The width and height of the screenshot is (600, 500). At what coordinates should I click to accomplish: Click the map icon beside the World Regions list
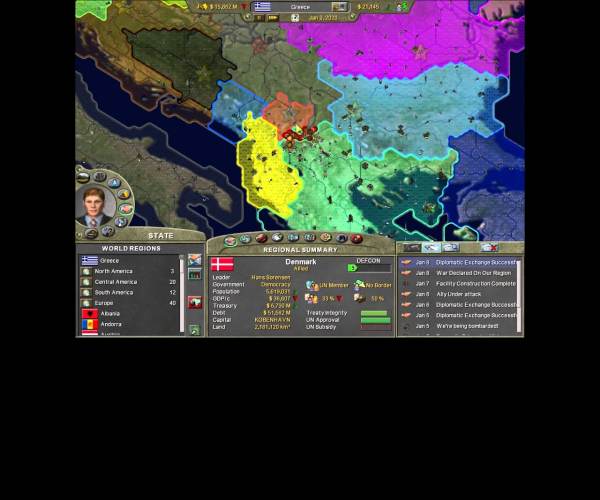coord(194,260)
